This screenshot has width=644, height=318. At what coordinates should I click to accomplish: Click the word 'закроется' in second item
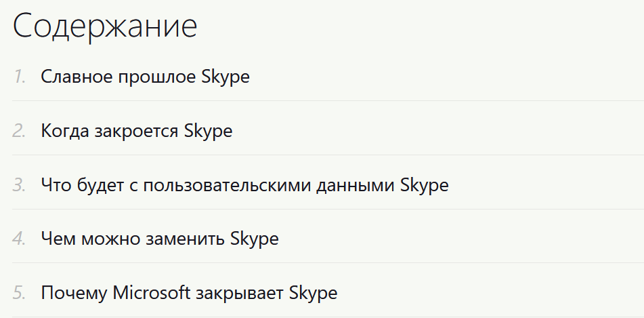[x=136, y=131]
